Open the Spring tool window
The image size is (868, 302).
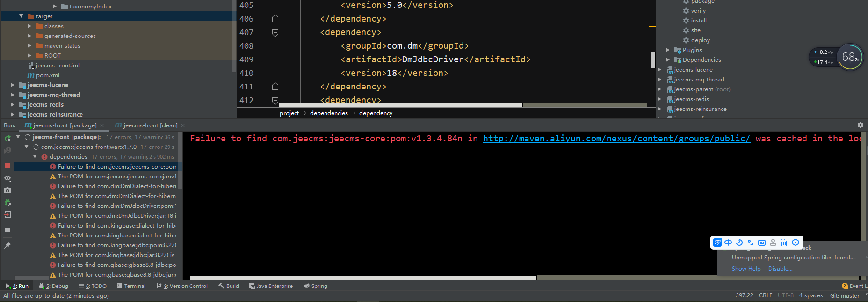click(x=315, y=286)
